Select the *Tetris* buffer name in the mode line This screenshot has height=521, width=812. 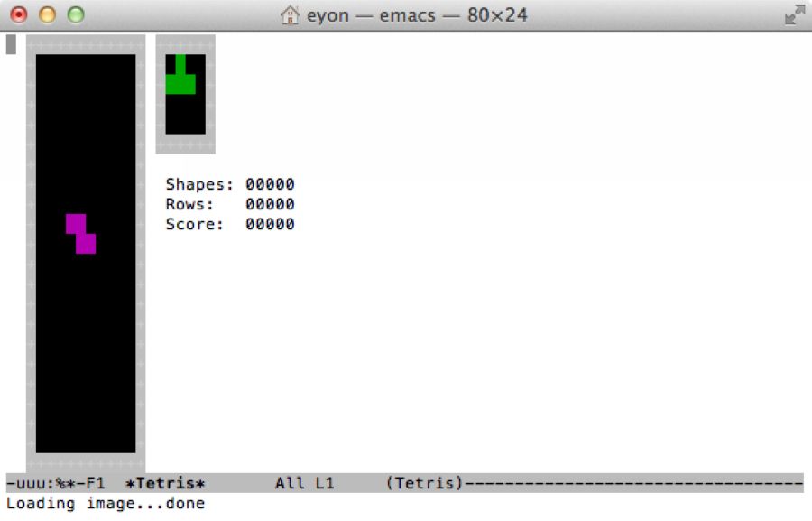[167, 483]
